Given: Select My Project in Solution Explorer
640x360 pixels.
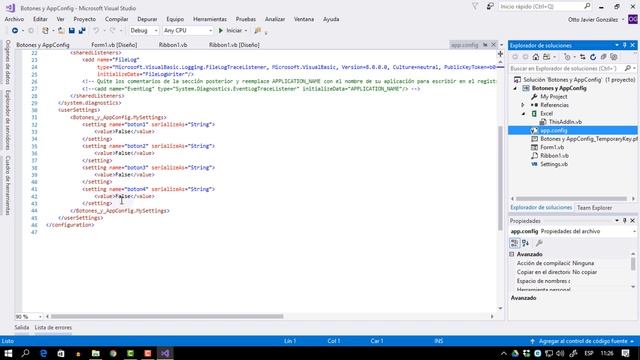Looking at the screenshot, I should [x=553, y=97].
